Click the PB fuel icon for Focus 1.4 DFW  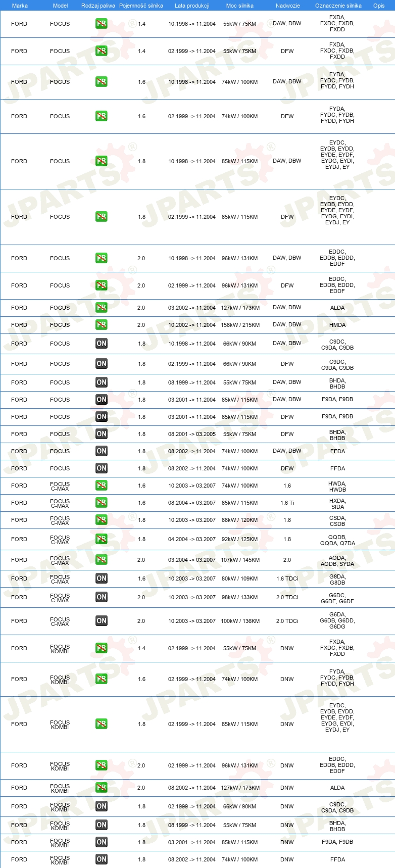tap(102, 51)
